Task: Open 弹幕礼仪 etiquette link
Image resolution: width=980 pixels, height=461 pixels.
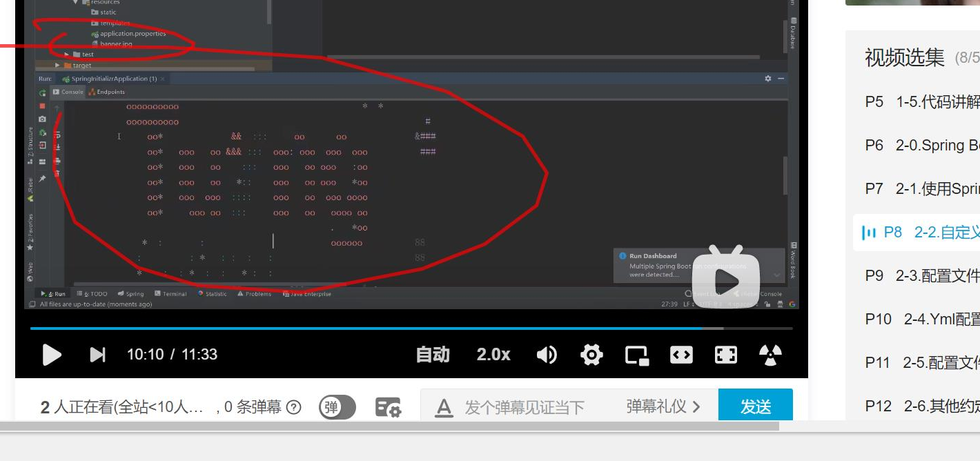Action: 663,406
